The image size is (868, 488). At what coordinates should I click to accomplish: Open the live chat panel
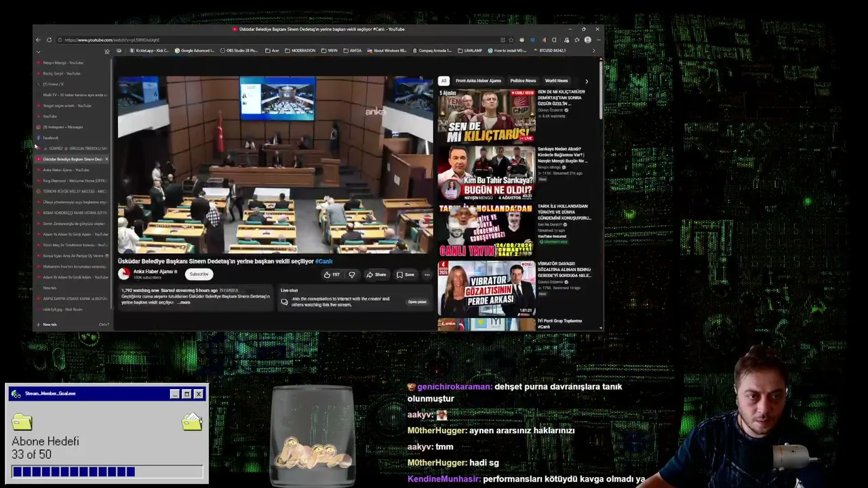pos(417,302)
